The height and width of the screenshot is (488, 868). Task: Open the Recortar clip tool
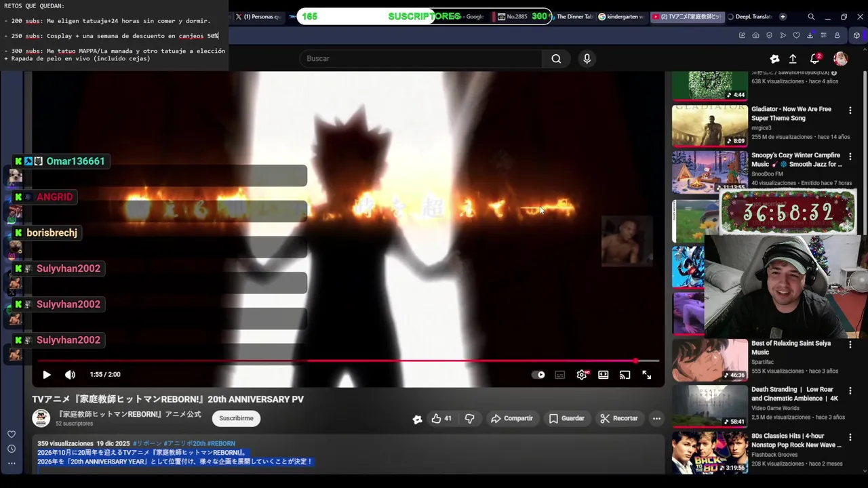(x=618, y=418)
